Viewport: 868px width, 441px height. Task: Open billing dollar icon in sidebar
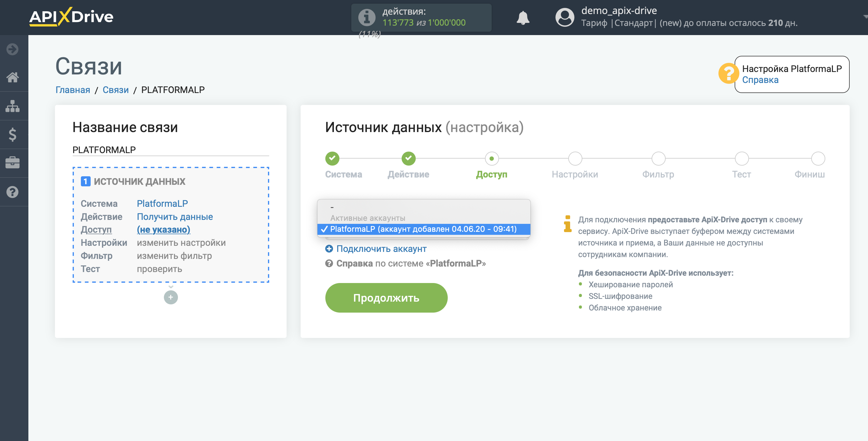(x=13, y=135)
